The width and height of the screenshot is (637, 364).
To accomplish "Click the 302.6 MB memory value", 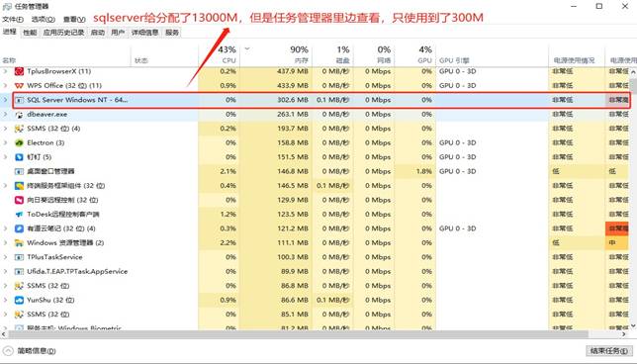I will coord(293,100).
